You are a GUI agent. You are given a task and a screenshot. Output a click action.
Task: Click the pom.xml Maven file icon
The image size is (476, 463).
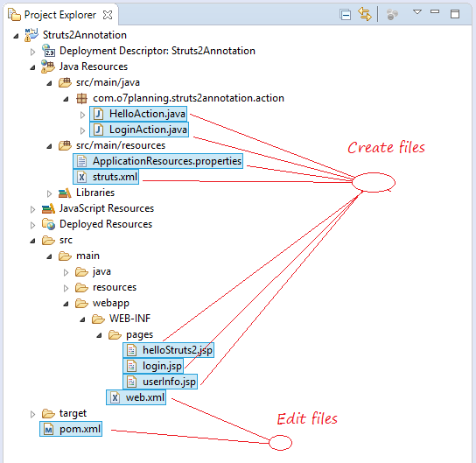pyautogui.click(x=49, y=429)
